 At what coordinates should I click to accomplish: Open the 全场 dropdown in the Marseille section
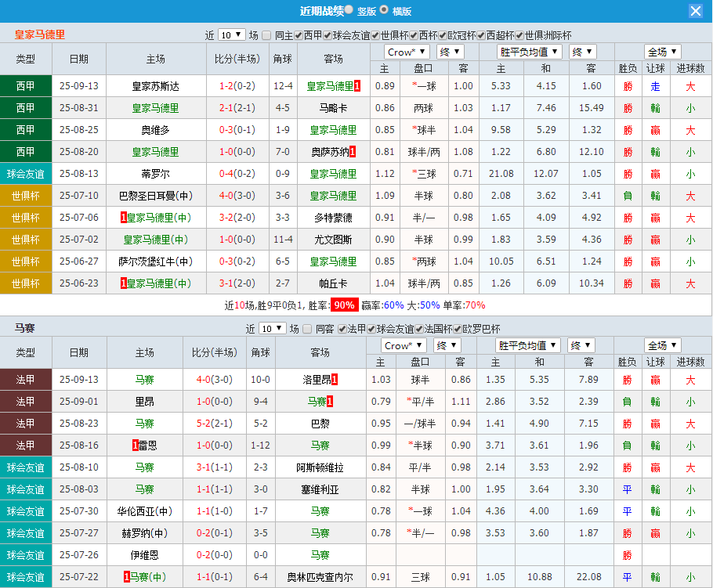tap(662, 345)
